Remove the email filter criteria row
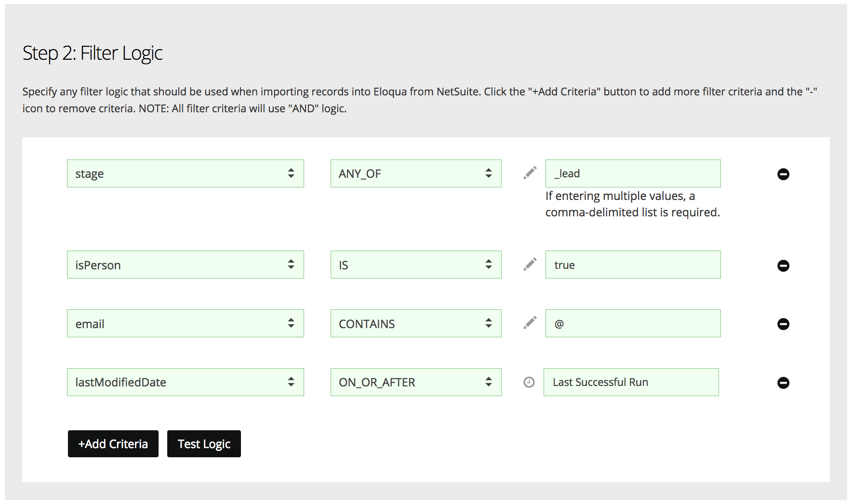The image size is (852, 504). [783, 324]
